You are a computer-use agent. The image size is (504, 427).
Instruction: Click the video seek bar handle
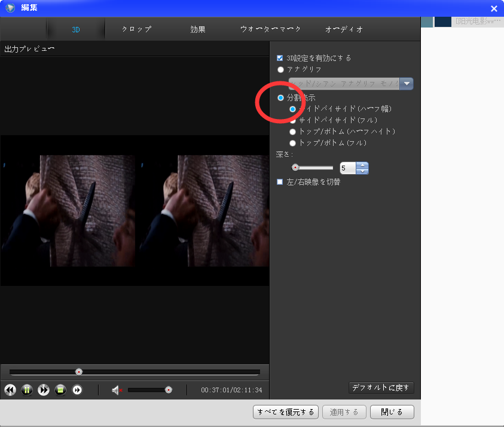click(x=79, y=371)
